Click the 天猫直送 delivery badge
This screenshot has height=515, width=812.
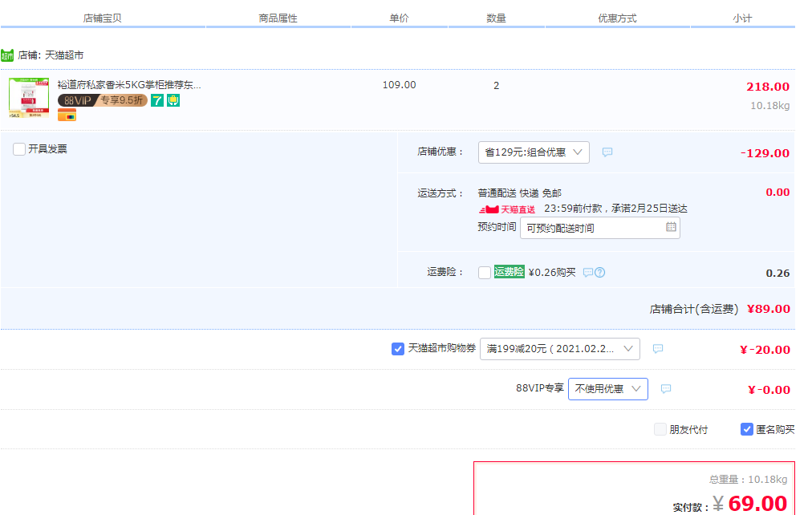click(x=507, y=209)
